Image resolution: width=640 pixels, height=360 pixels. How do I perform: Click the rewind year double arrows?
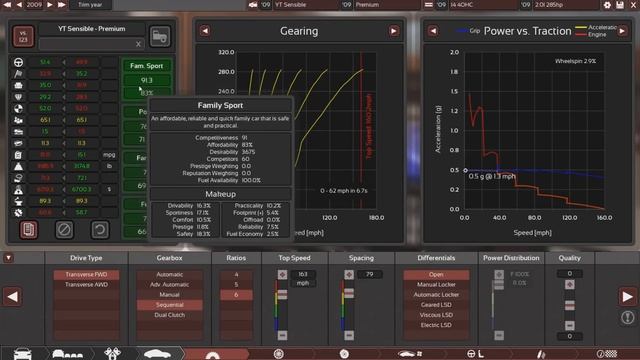tap(7, 4)
